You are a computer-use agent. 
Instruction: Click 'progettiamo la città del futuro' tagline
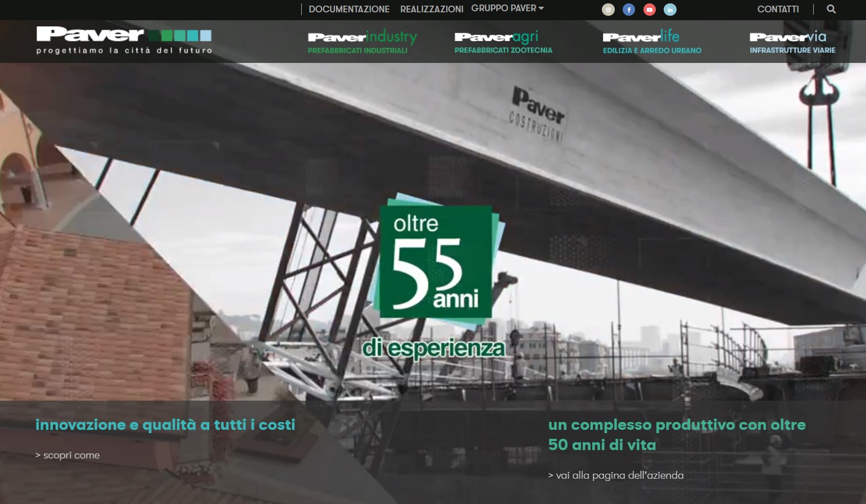pyautogui.click(x=124, y=51)
